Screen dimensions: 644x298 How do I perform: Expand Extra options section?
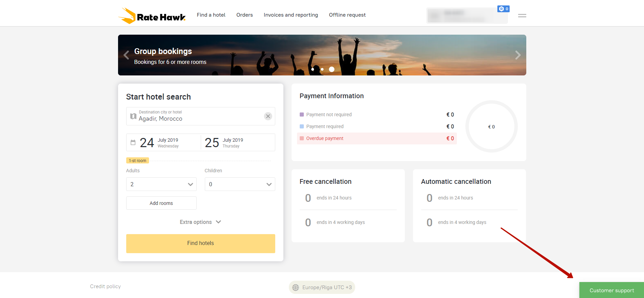coord(200,222)
